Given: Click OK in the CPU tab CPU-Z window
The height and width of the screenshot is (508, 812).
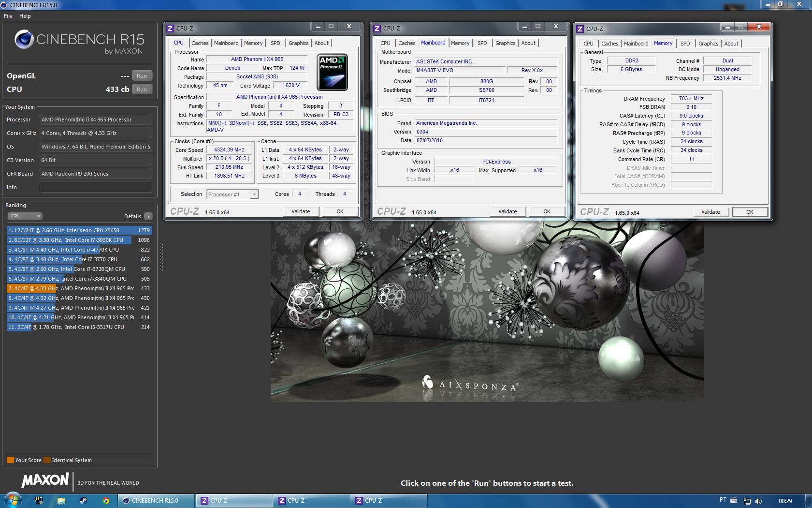Looking at the screenshot, I should (x=340, y=211).
